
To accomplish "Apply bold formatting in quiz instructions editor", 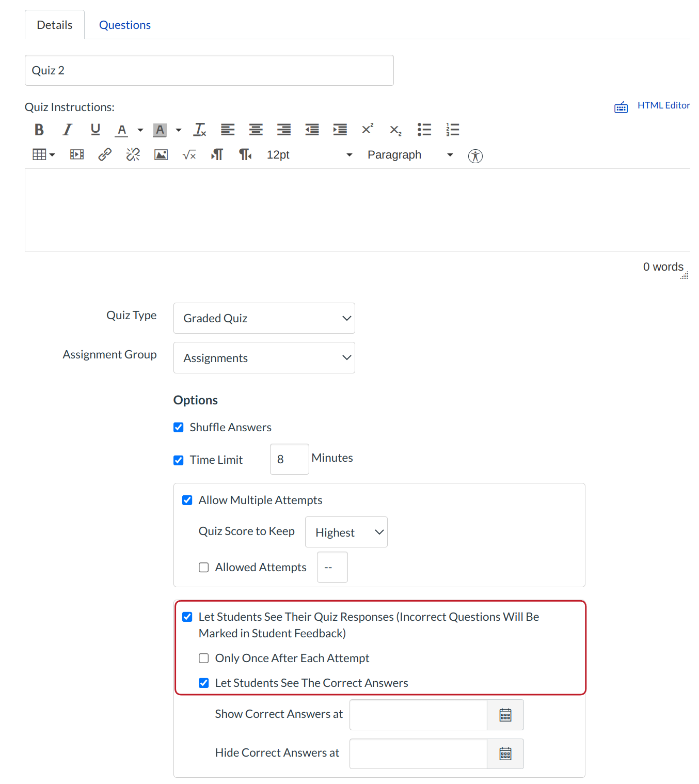I will [39, 130].
